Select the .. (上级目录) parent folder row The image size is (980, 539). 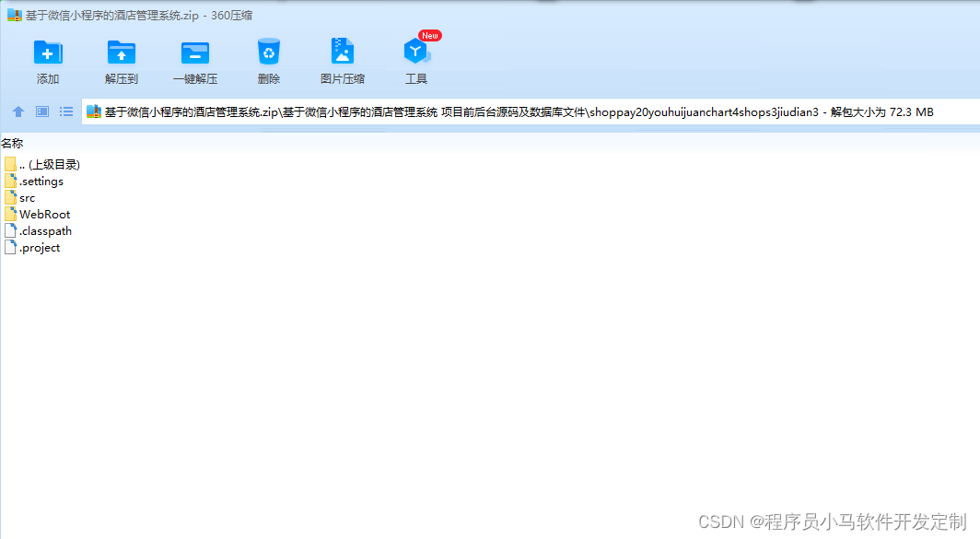pyautogui.click(x=42, y=164)
